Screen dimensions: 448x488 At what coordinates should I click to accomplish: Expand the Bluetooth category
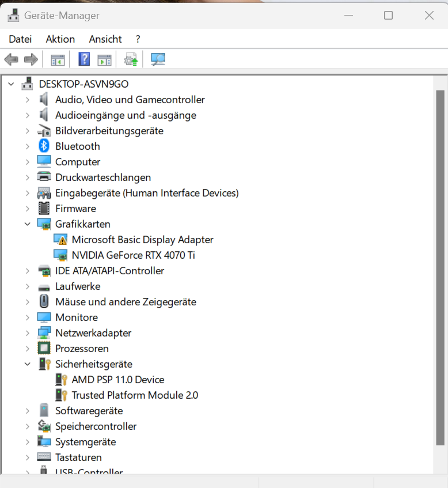(28, 146)
